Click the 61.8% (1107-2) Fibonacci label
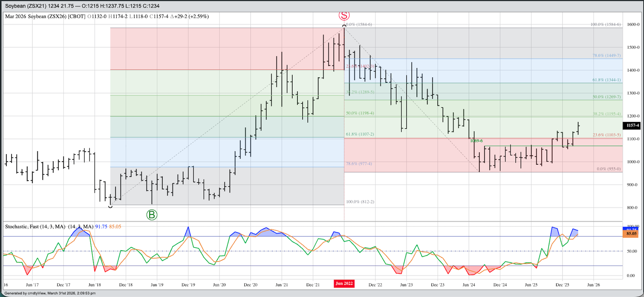The width and height of the screenshot is (644, 297). pyautogui.click(x=360, y=134)
